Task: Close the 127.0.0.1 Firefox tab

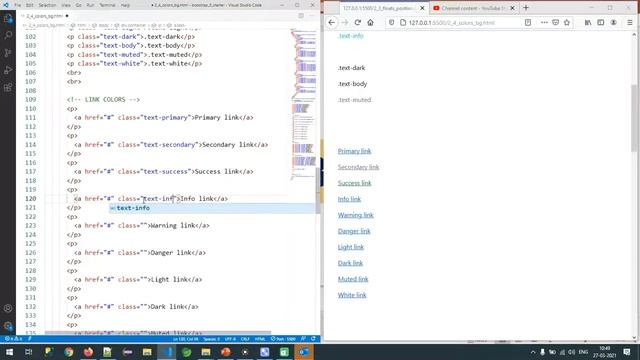Action: (422, 8)
